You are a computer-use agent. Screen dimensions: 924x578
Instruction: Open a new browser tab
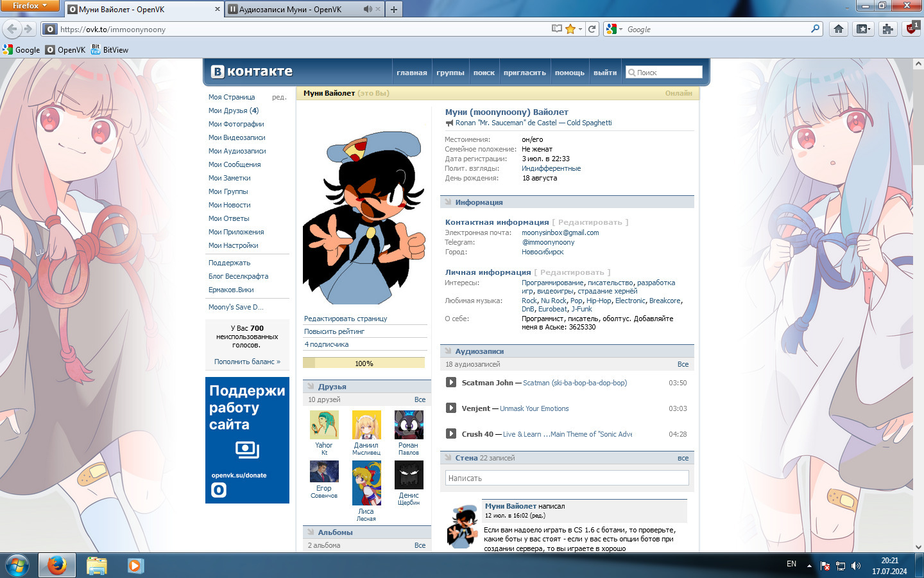[394, 9]
